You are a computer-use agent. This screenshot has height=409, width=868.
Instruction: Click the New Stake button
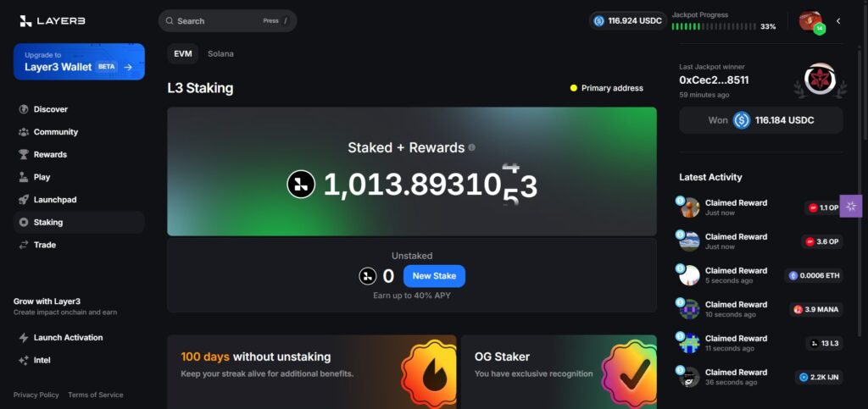click(434, 276)
